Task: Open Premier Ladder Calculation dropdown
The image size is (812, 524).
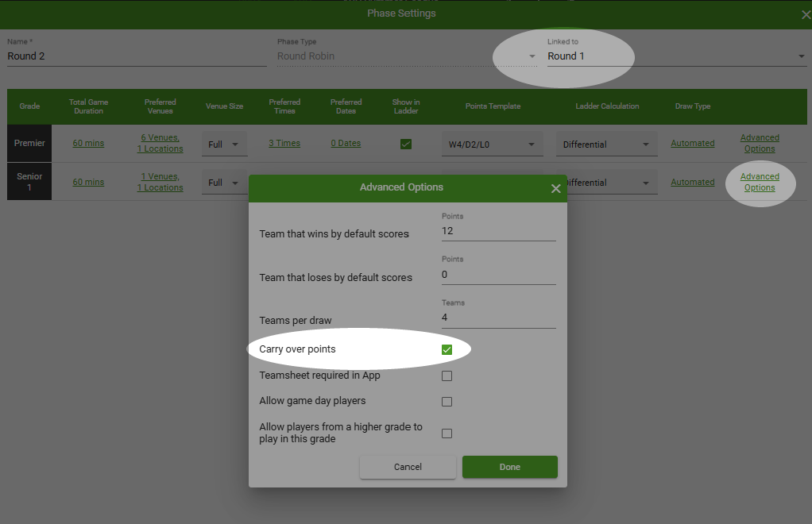Action: (x=606, y=144)
